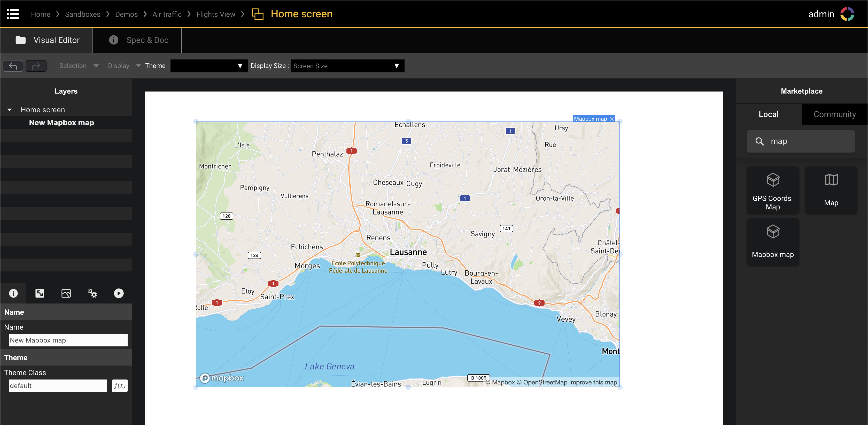Open the info properties tab icon
This screenshot has width=868, height=425.
[x=13, y=293]
